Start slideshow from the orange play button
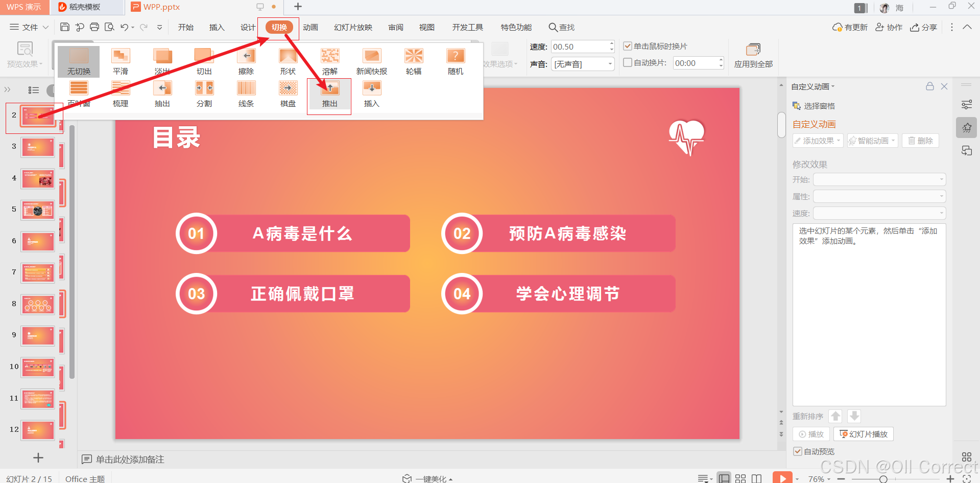Screen dimensions: 980x483 click(x=782, y=478)
